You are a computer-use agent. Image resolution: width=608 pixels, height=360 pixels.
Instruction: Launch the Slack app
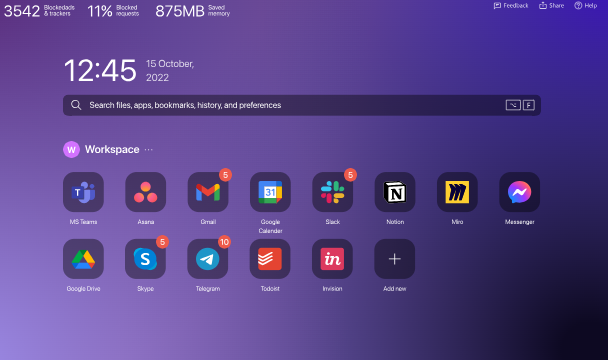coord(332,192)
